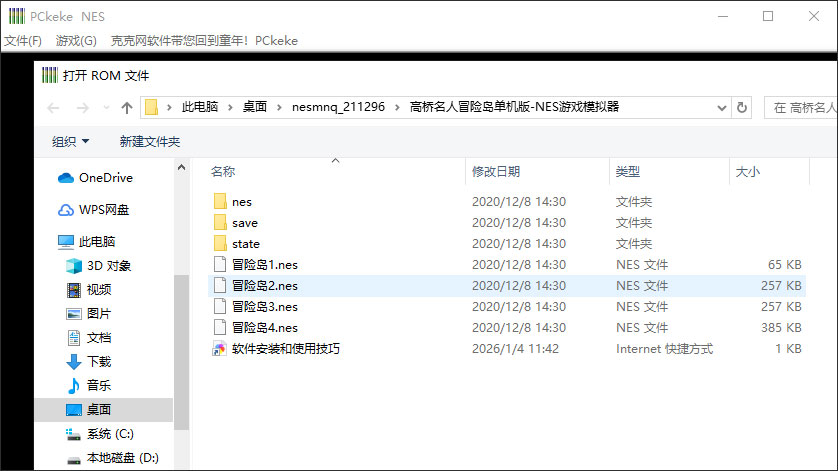Select 桌面 in the address breadcrumb
Viewport: 838px width, 471px height.
pyautogui.click(x=254, y=107)
